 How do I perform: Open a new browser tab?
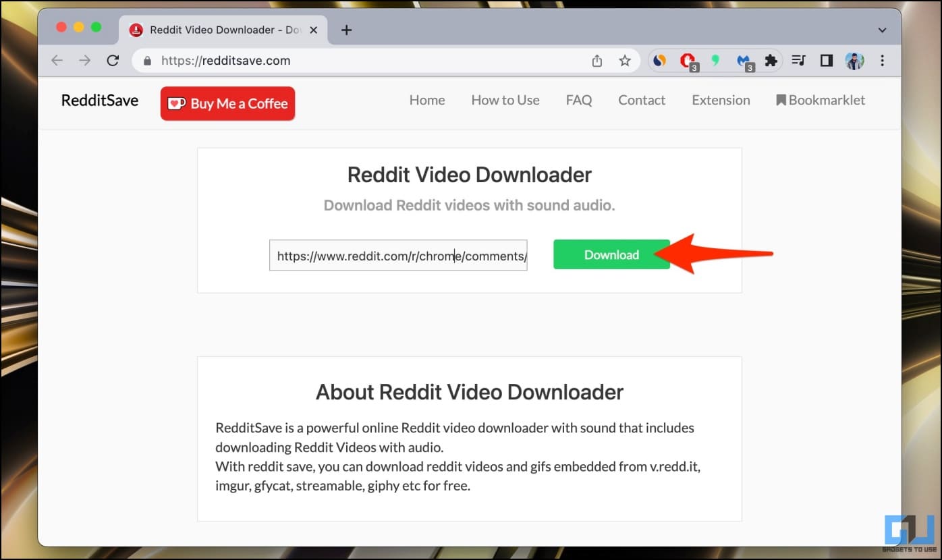point(347,30)
